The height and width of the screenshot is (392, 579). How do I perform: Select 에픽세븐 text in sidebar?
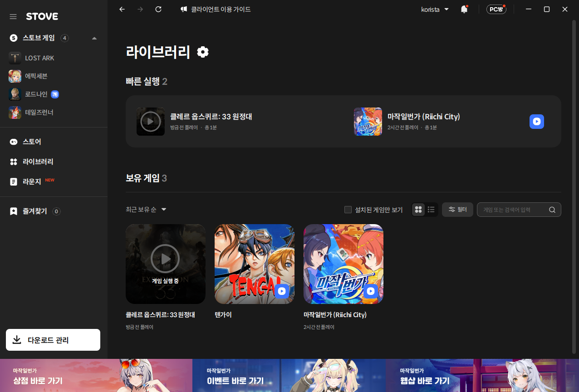pos(36,76)
